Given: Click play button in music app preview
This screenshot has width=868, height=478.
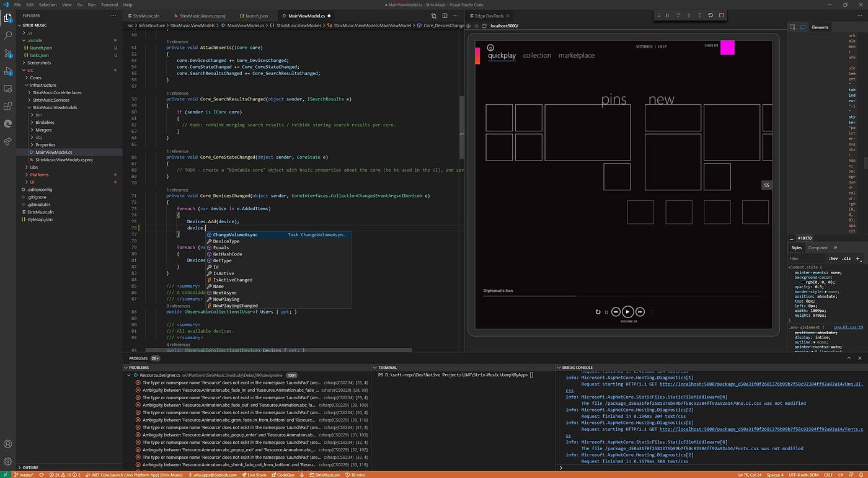Looking at the screenshot, I should (627, 312).
